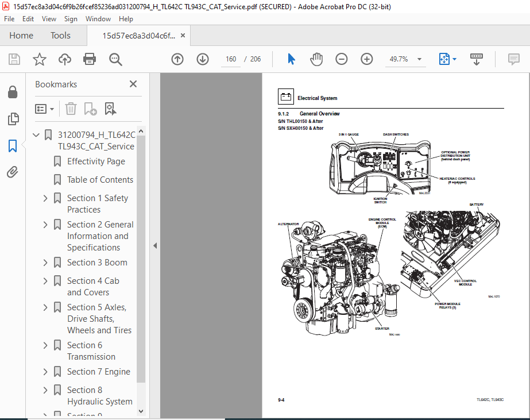The width and height of the screenshot is (530, 420).
Task: Open the Window menu
Action: (98, 19)
